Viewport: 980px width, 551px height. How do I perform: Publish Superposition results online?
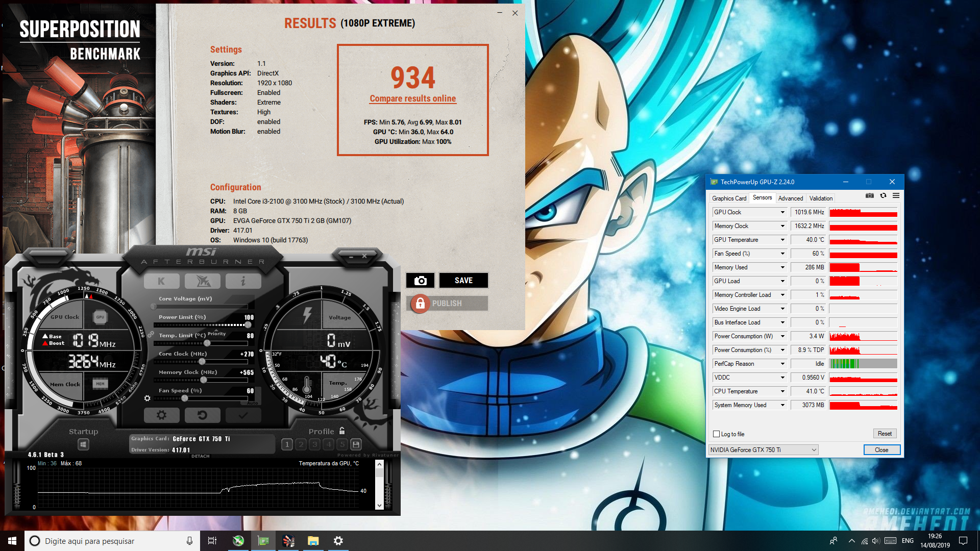tap(447, 303)
